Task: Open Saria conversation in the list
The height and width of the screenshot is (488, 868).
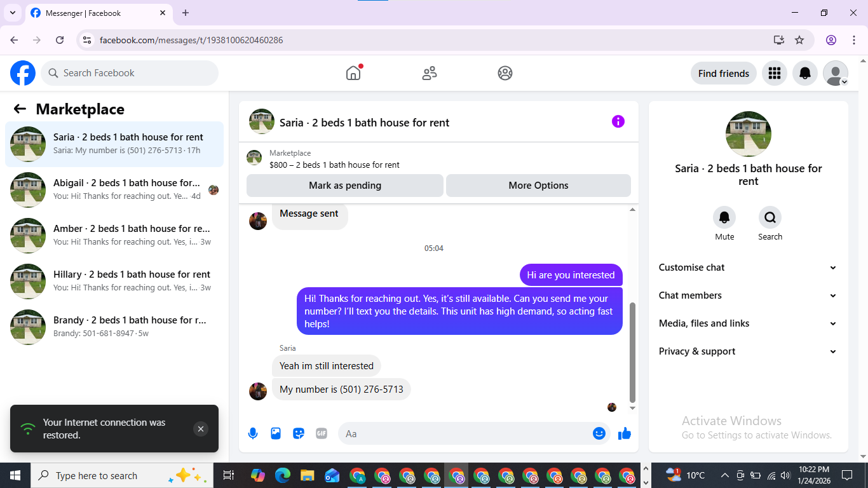Action: tap(114, 144)
